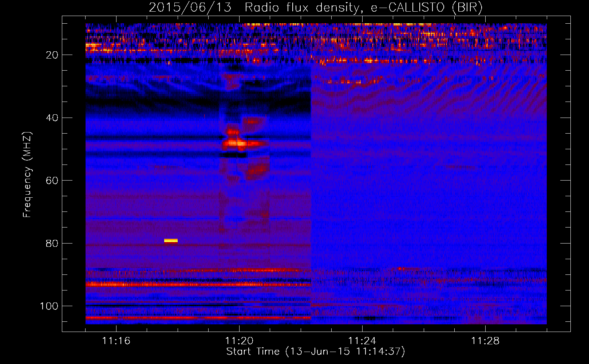This screenshot has height=364, width=589.
Task: Click the 'Frequency (MHZ)' axis label
Action: [27, 175]
